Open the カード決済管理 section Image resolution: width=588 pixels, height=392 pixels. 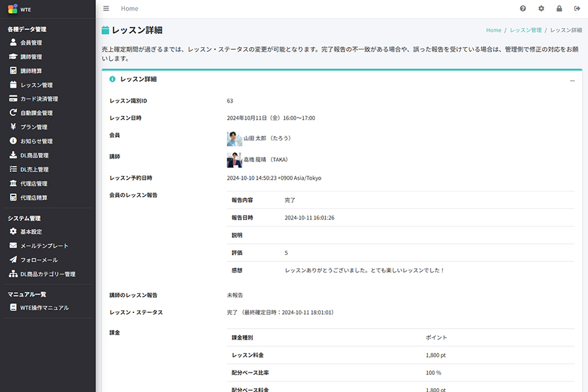tap(36, 99)
